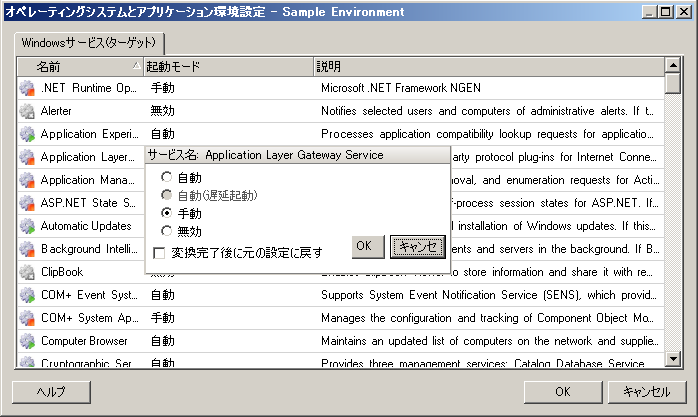
Task: Select the 手動 startup mode option
Action: (x=167, y=214)
